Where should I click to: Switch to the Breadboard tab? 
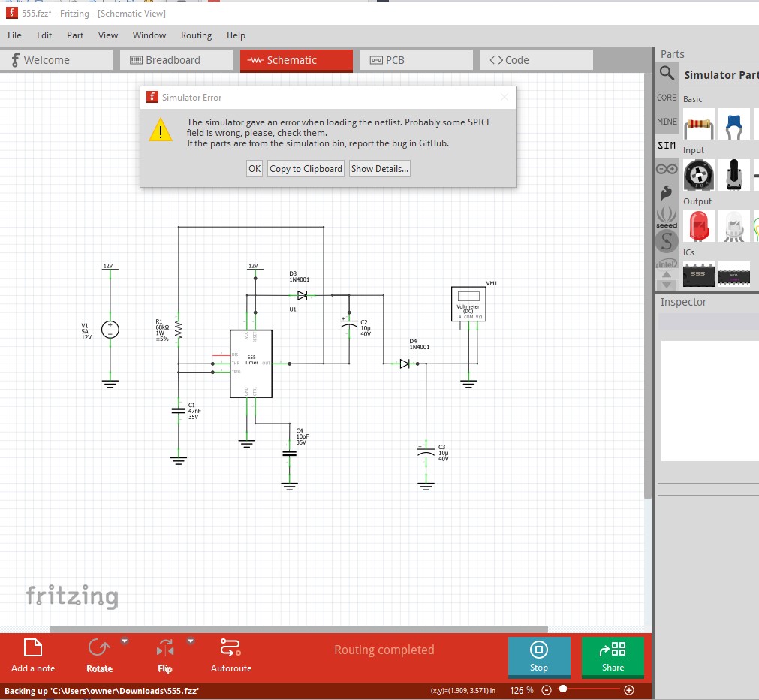click(176, 60)
